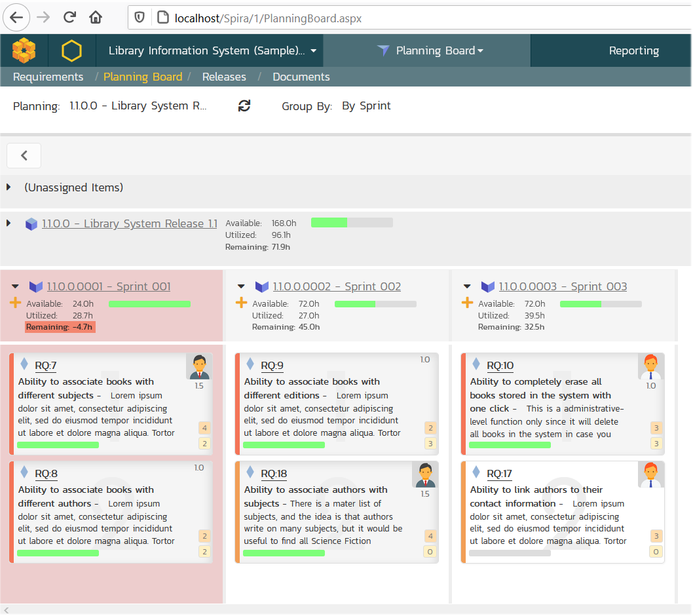Open the 1.1.0.0.0003 - Sprint 003 link
Screen dimensions: 693x616
coord(563,286)
